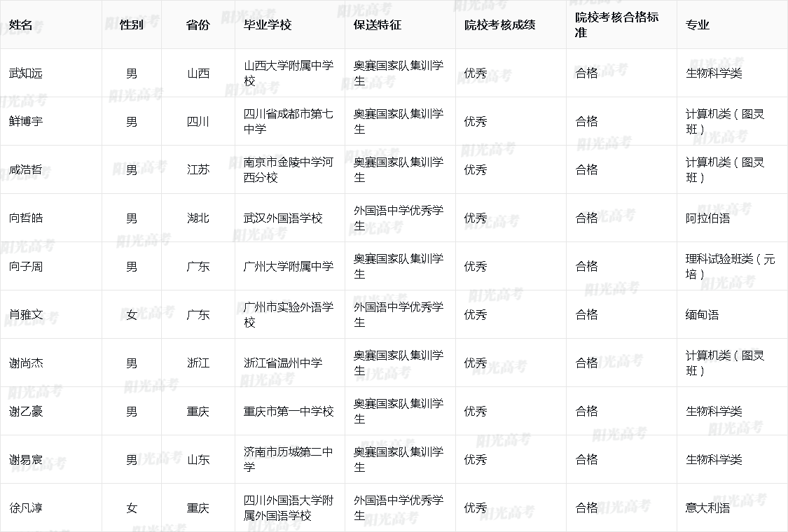Select the name 谢乙豪
Image resolution: width=788 pixels, height=532 pixels.
(x=26, y=412)
